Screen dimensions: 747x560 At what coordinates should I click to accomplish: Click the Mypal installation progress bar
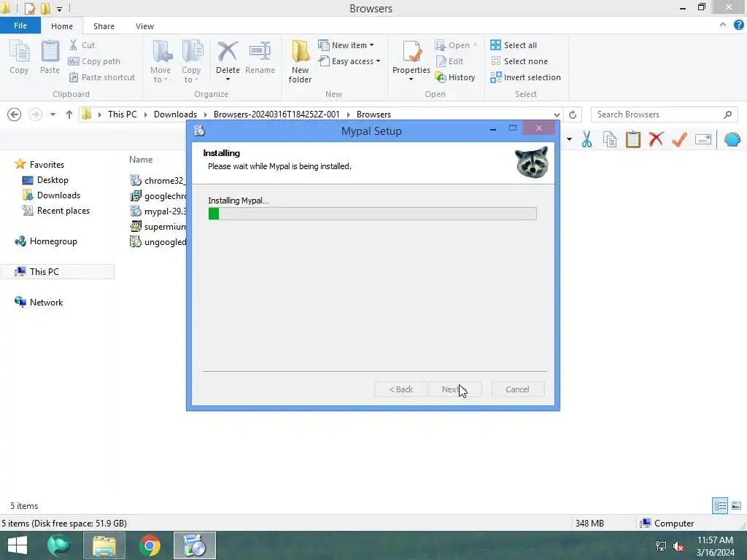tap(373, 214)
